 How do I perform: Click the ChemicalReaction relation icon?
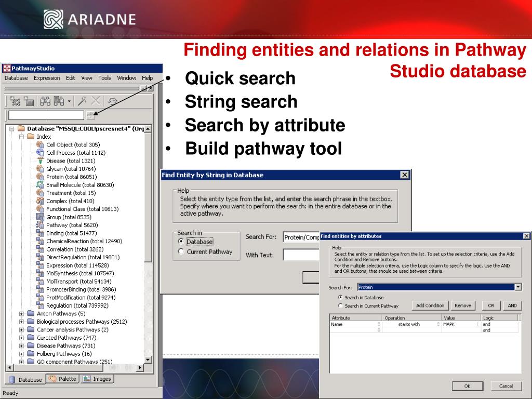(x=40, y=241)
